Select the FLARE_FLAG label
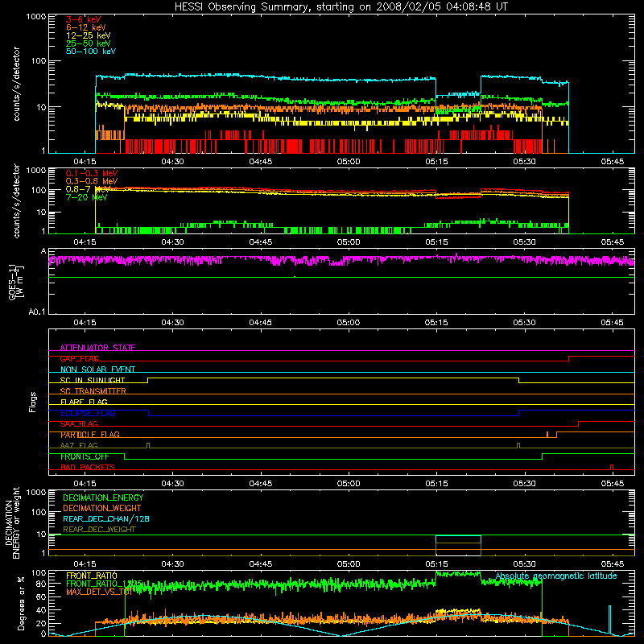Screen dimensions: 644x644 (x=84, y=402)
